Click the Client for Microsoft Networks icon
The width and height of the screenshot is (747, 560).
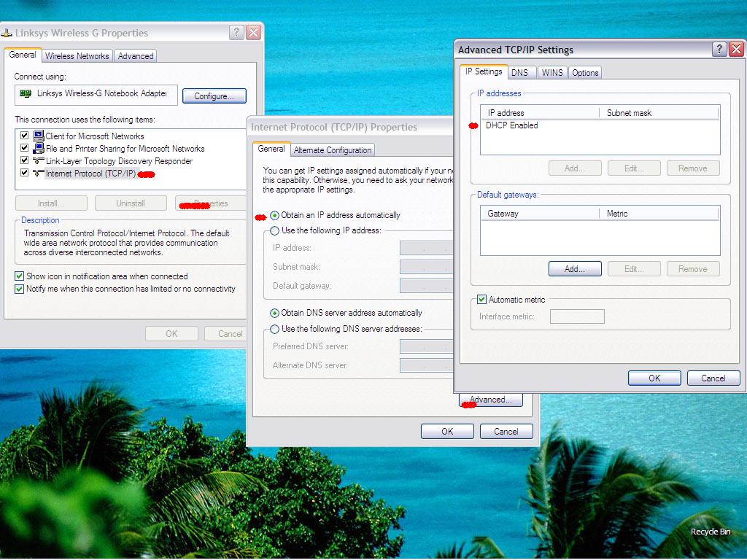pos(38,136)
